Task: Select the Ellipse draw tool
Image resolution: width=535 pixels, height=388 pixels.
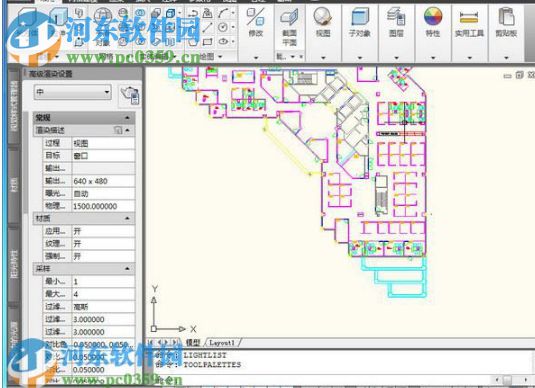Action: pos(223,41)
